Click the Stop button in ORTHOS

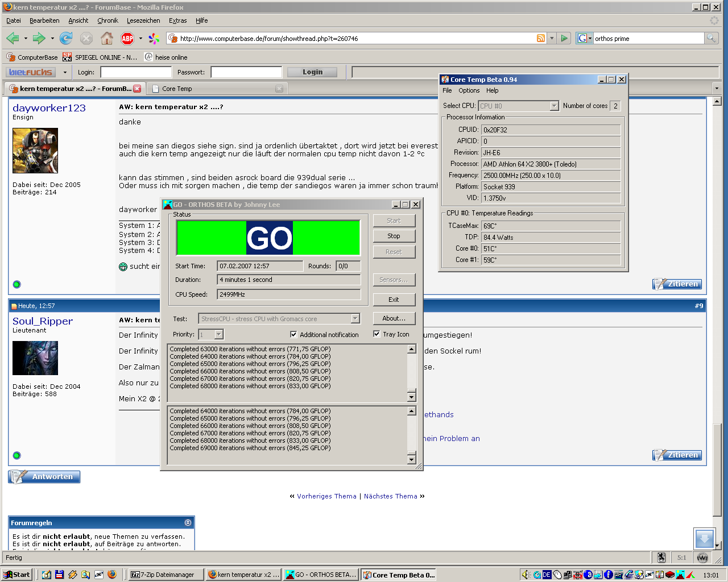[x=394, y=236]
